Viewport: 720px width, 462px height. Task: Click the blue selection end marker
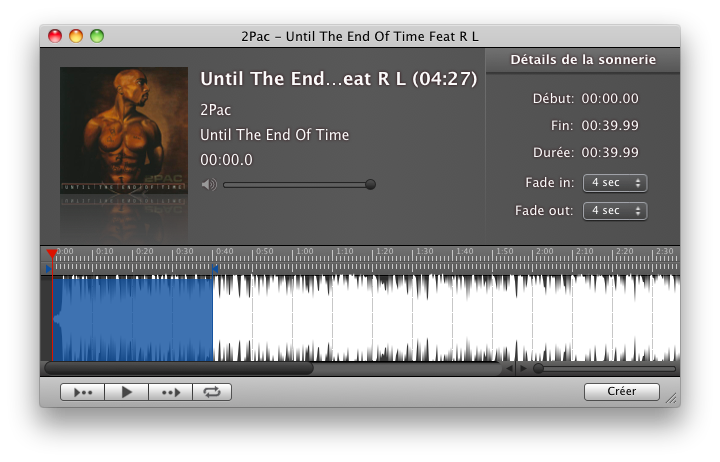click(x=214, y=269)
